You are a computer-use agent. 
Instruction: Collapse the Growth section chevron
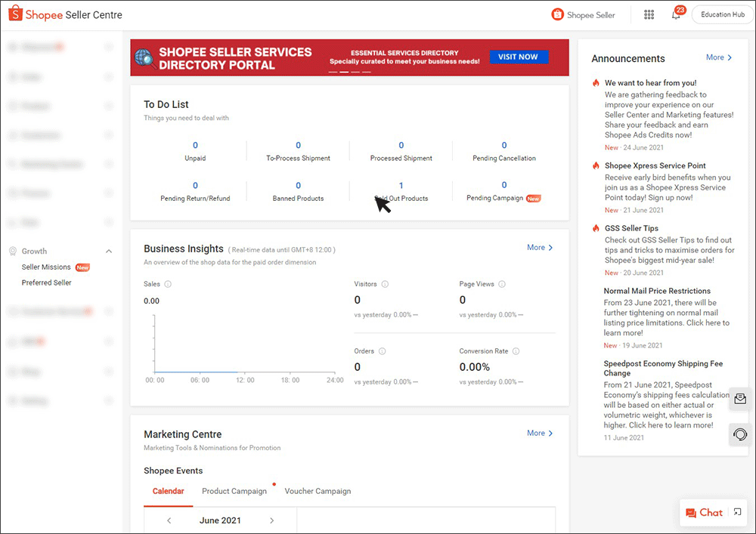tap(109, 252)
